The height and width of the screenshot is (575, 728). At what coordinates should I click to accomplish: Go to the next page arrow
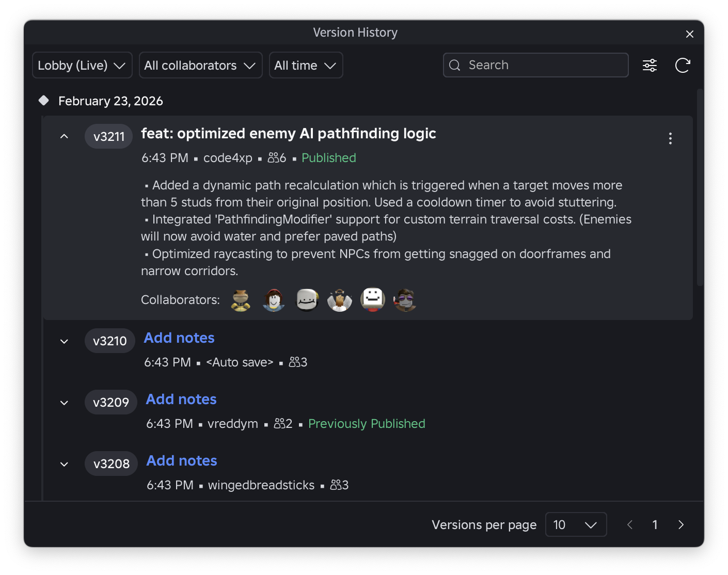pos(681,525)
